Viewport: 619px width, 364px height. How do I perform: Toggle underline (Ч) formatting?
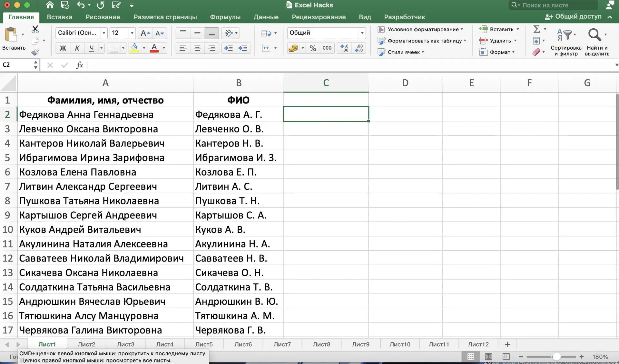(92, 48)
